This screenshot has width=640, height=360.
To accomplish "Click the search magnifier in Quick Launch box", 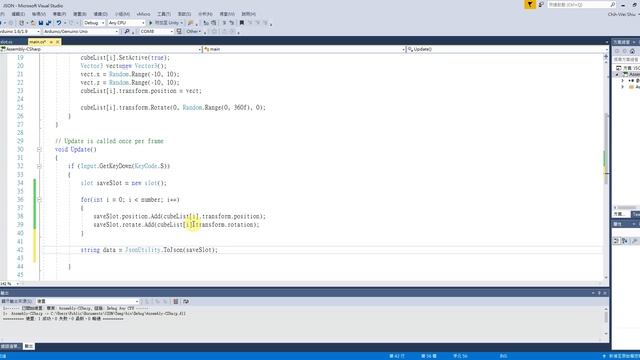I will click(612, 4).
